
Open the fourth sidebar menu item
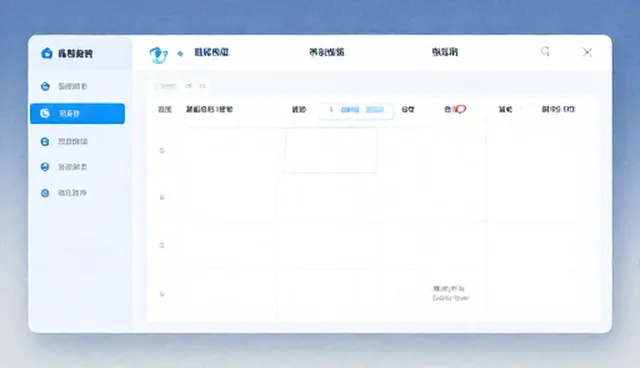pos(64,167)
